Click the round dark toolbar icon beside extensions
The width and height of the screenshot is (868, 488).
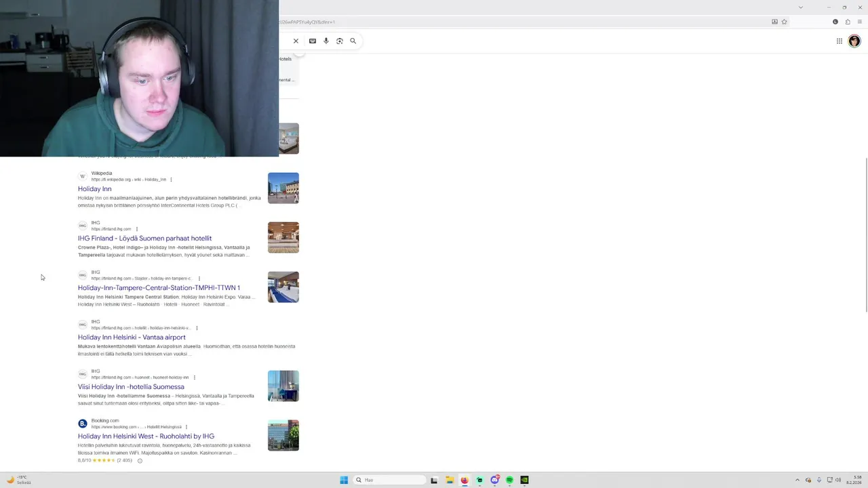(835, 22)
